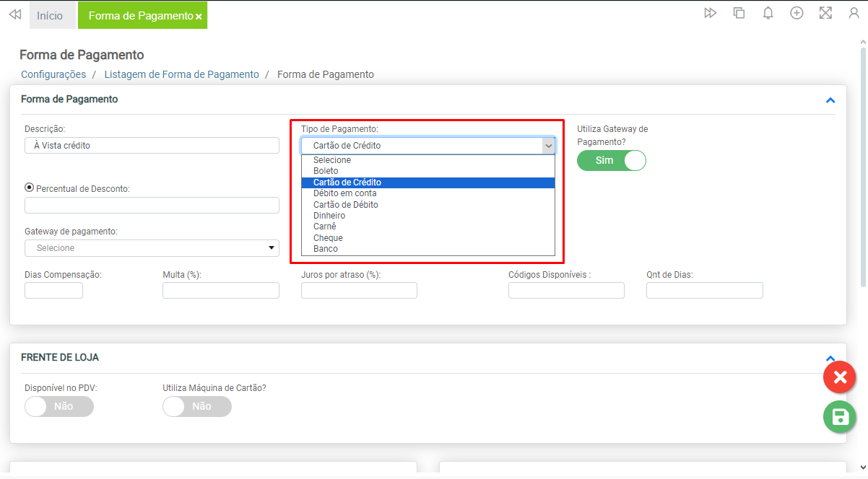The width and height of the screenshot is (868, 479).
Task: Close the Forma de Pagamento tab
Action: pos(199,17)
